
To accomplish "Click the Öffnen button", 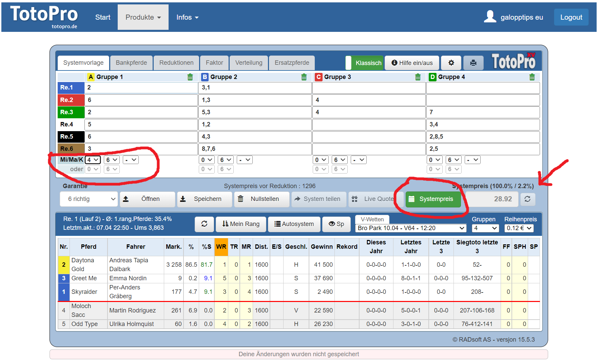I will click(147, 199).
